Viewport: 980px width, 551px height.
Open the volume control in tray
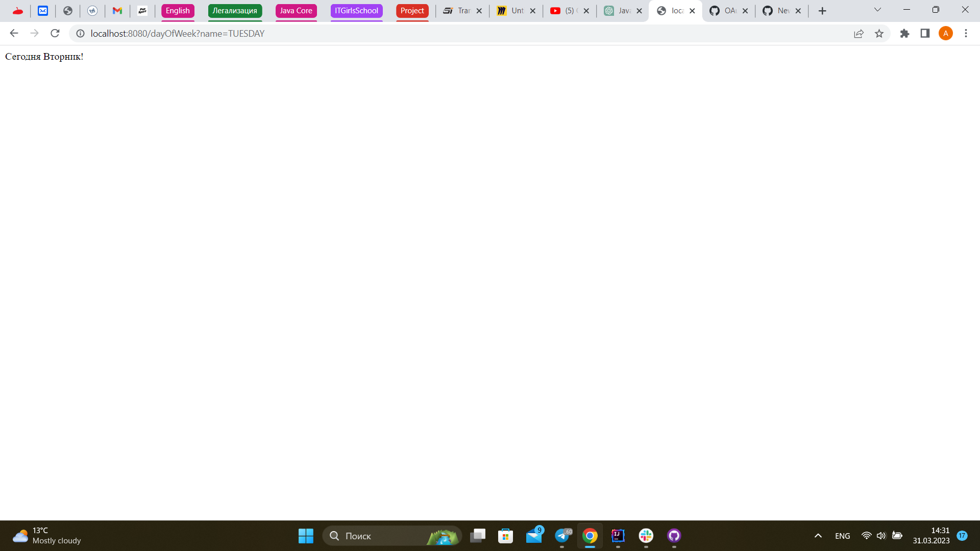(881, 536)
